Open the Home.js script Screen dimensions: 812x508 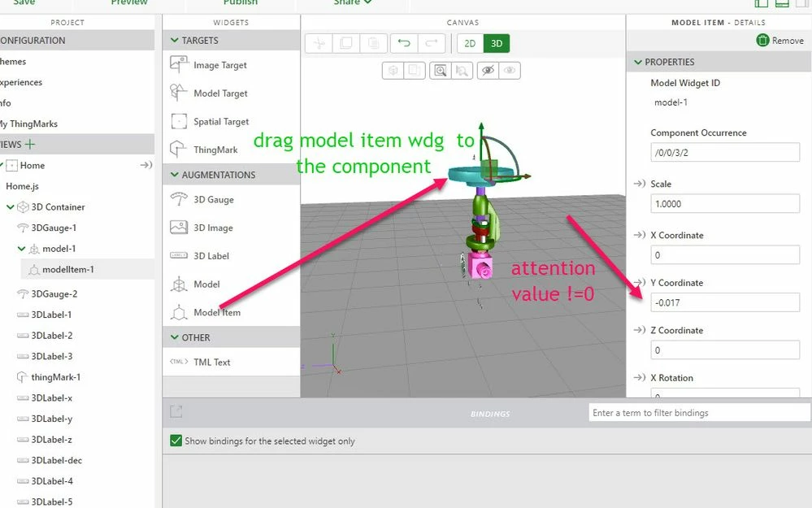pos(22,186)
